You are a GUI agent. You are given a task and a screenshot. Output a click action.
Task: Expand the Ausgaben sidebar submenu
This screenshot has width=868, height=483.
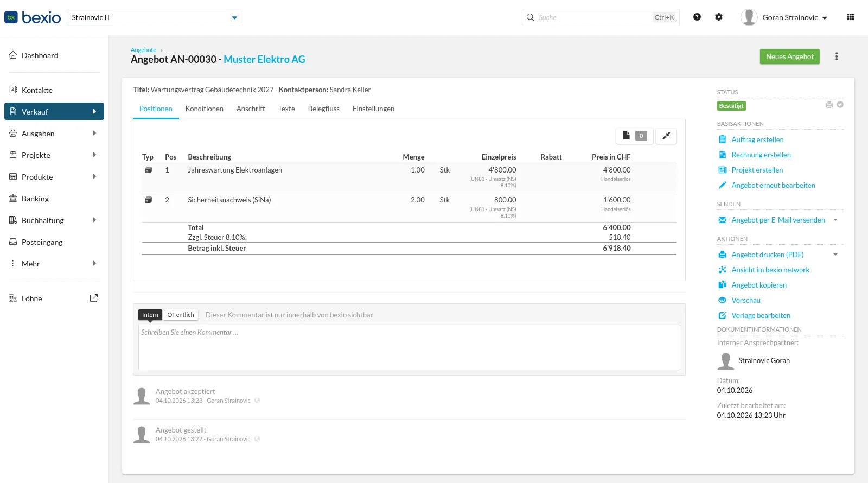coord(94,133)
